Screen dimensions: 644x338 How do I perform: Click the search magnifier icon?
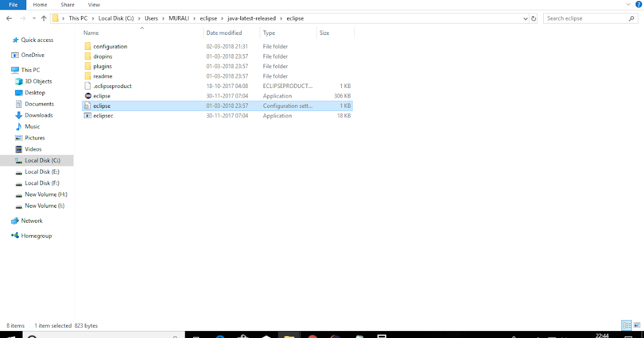(632, 18)
